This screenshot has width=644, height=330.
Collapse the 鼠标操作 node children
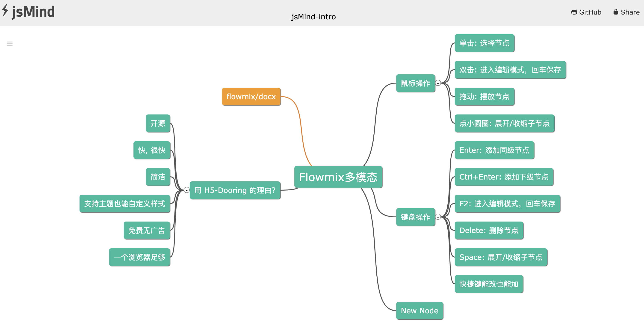pos(438,83)
